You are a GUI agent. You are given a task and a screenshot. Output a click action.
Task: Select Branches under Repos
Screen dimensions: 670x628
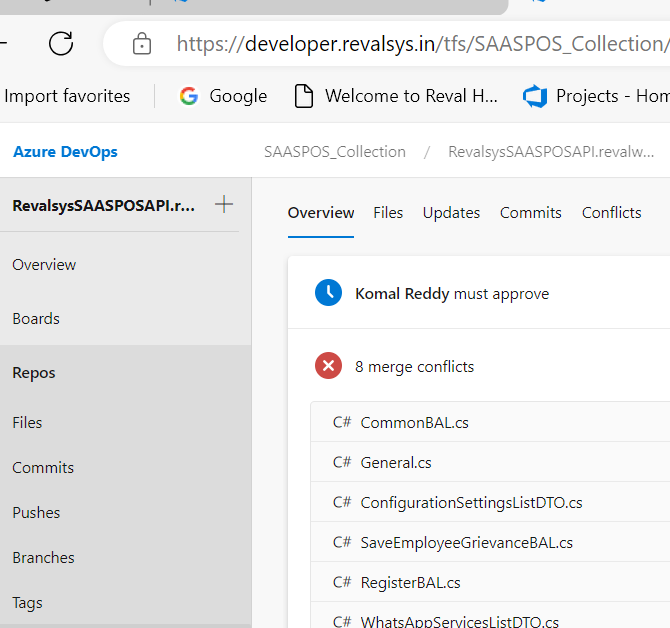coord(43,558)
